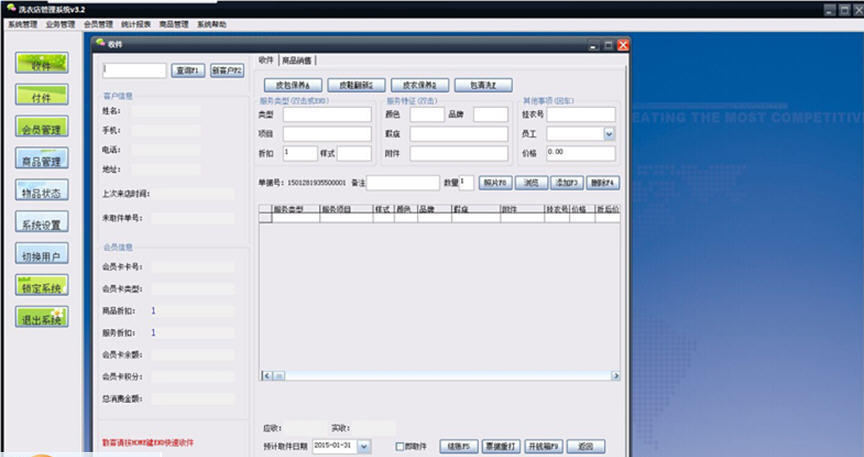Click the 挂衣号 column header in table
The image size is (864, 457).
click(x=557, y=209)
